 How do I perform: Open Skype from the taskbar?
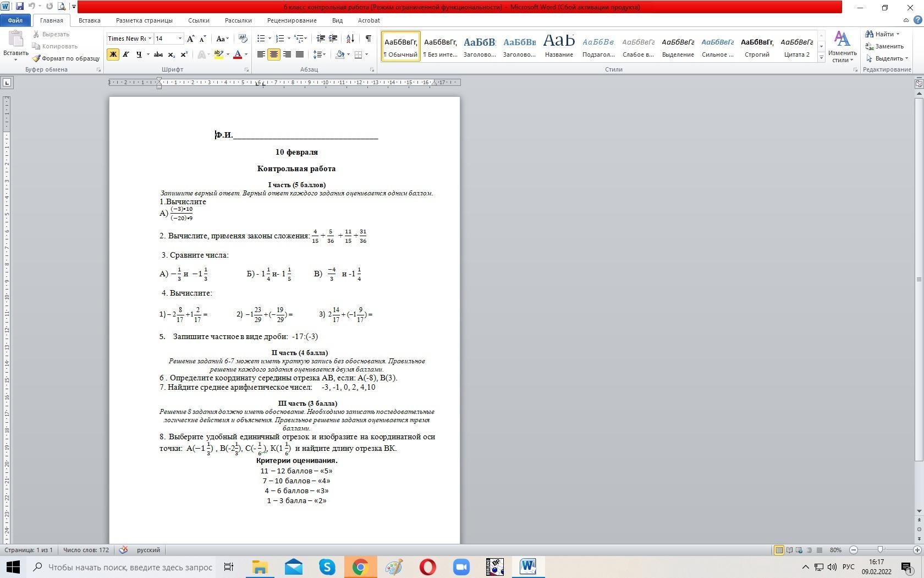[x=327, y=567]
